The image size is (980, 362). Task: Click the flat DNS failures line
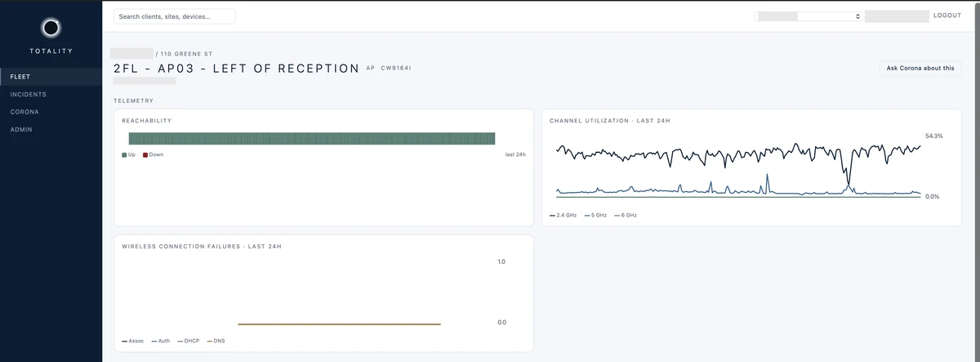340,324
